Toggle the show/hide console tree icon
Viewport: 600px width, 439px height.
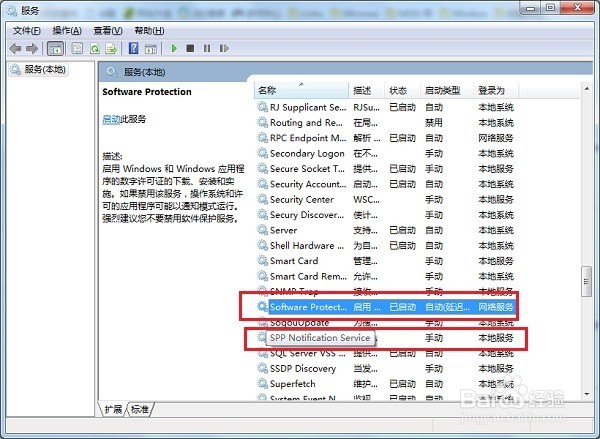(x=55, y=49)
